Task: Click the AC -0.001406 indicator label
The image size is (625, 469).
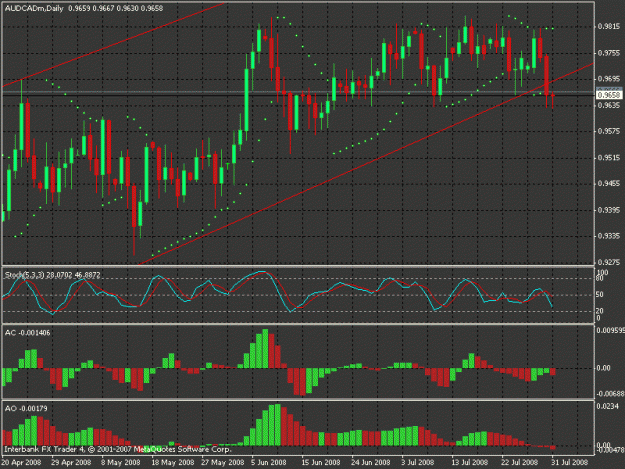Action: point(28,333)
